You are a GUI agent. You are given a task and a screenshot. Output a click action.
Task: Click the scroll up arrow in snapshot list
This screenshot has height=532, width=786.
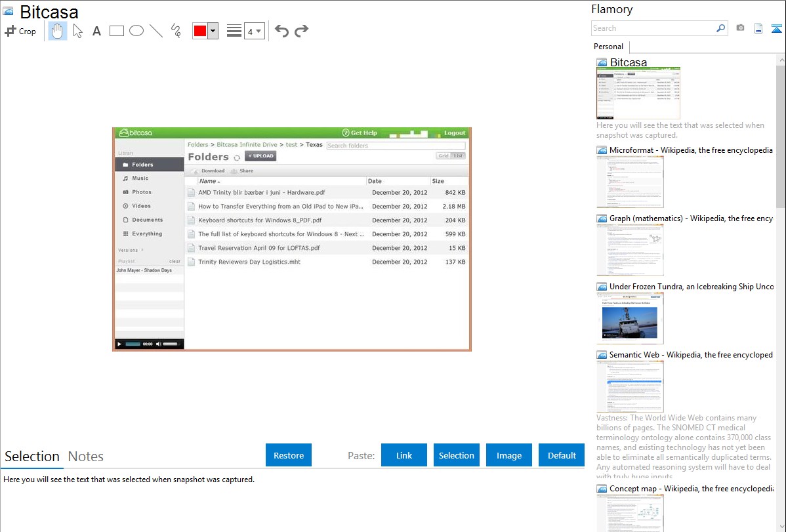(x=781, y=60)
